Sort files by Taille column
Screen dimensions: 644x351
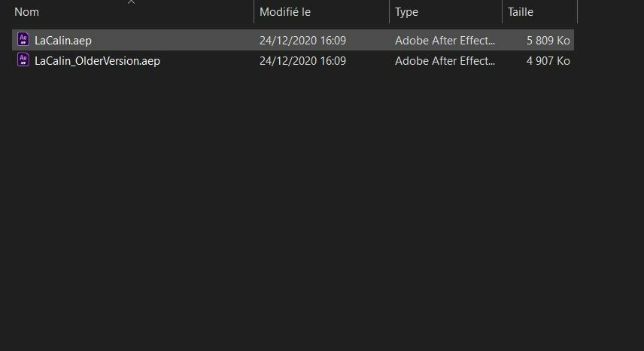tap(521, 12)
